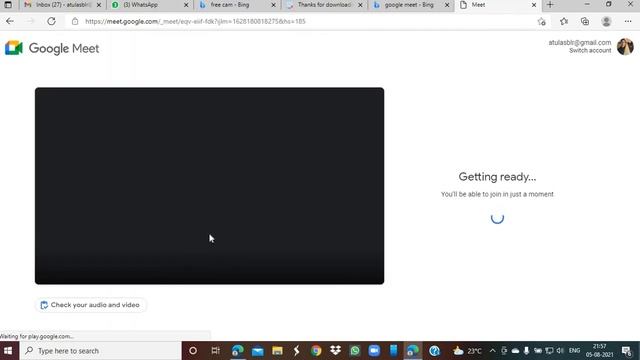Image resolution: width=640 pixels, height=360 pixels.
Task: Click the loading spinner under Getting ready
Action: [x=497, y=218]
